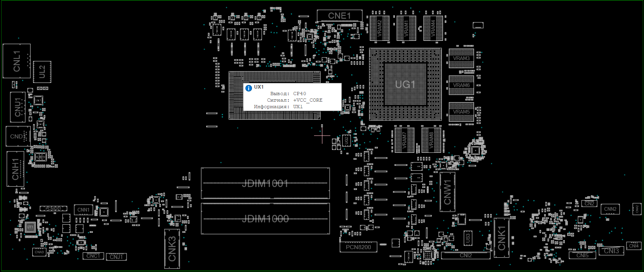Pick the VRAM4 memory chip

(x=433, y=28)
